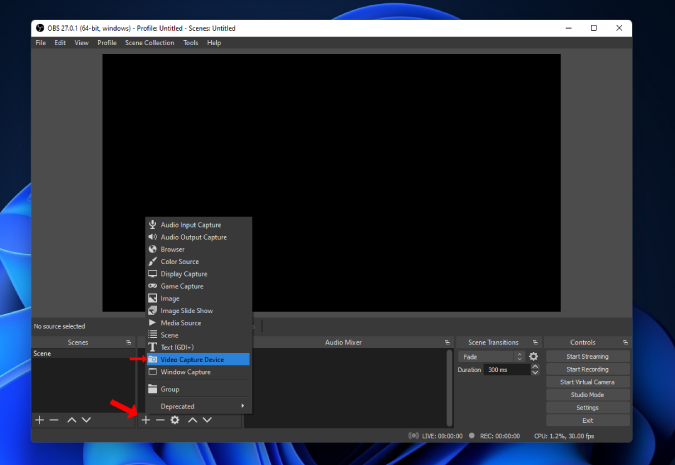Click the REC: 00:00:00 status text
This screenshot has height=465, width=675.
(x=500, y=436)
